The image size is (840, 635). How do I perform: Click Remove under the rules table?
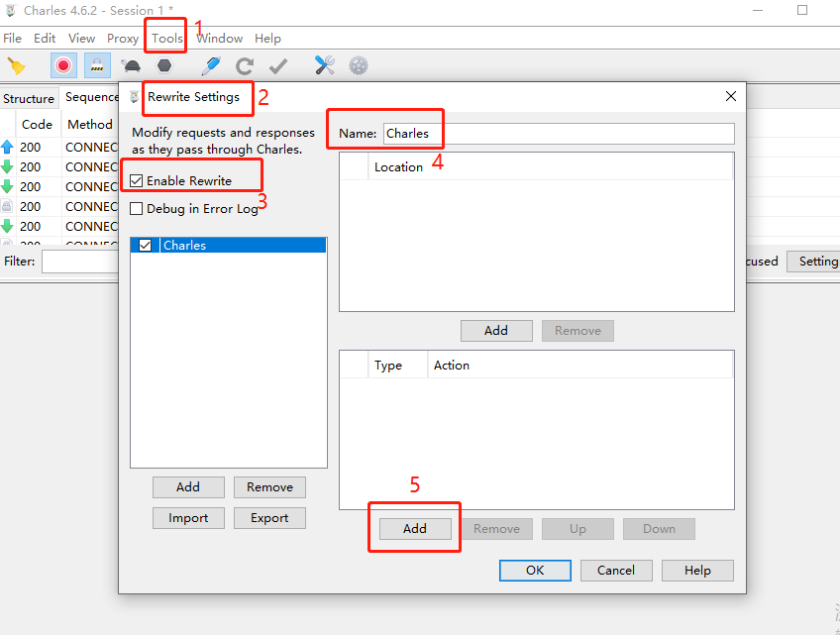tap(496, 529)
